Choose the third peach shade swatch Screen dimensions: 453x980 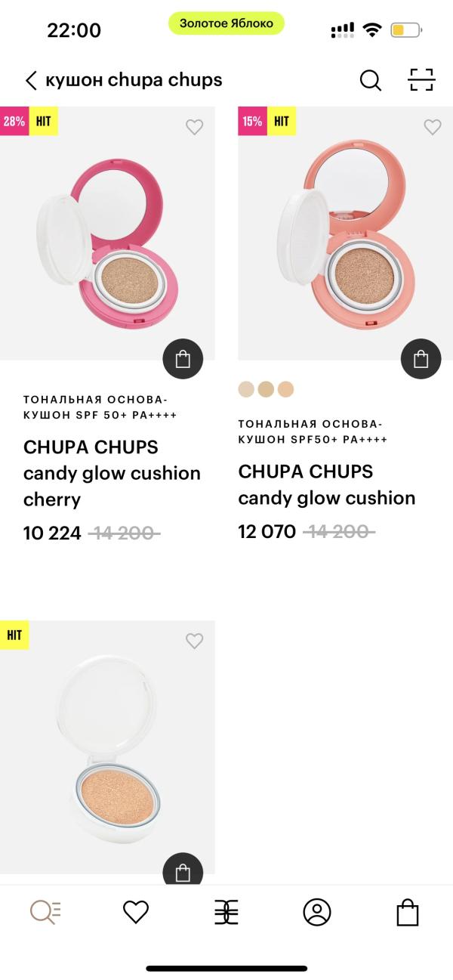pyautogui.click(x=285, y=389)
